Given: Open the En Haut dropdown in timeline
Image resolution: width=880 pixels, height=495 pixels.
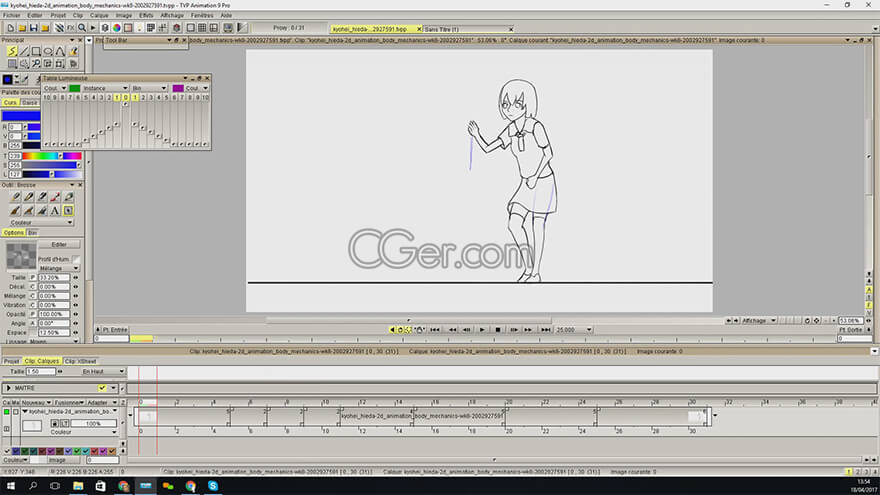Looking at the screenshot, I should pos(103,372).
